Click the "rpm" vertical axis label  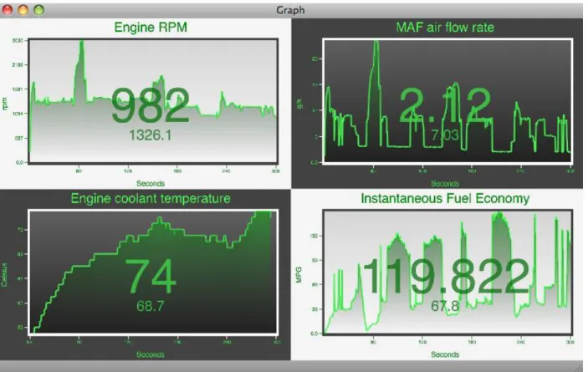pos(4,104)
